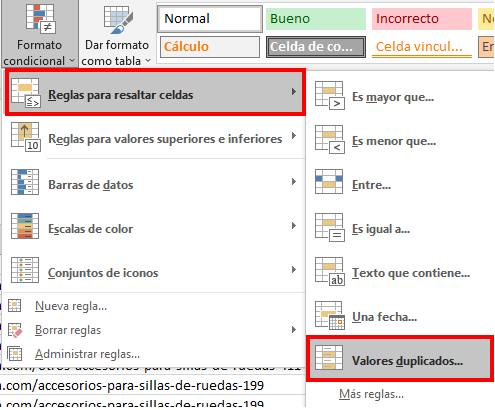Click the Barras de datos icon

pyautogui.click(x=25, y=182)
